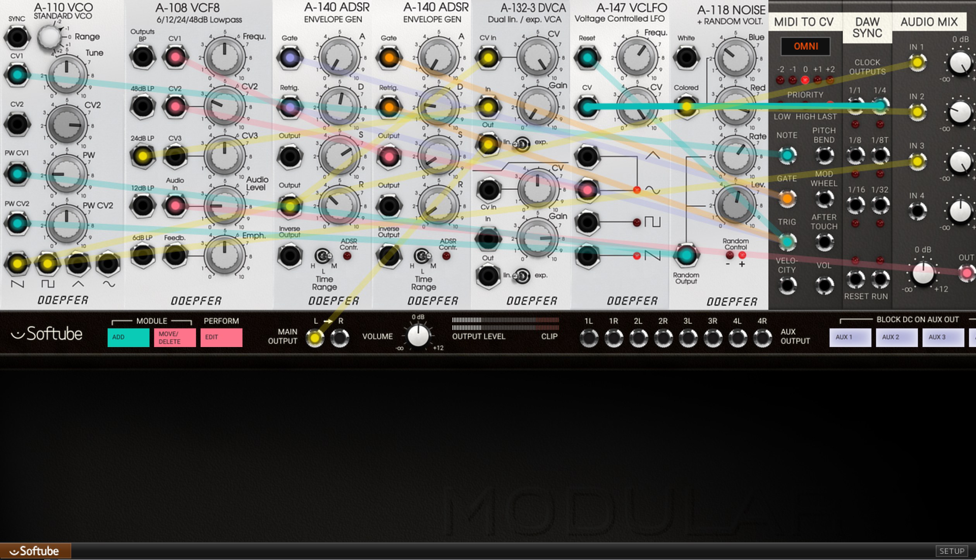Click the PITCH BEND output jack
Viewport: 976px width, 560px height.
824,155
